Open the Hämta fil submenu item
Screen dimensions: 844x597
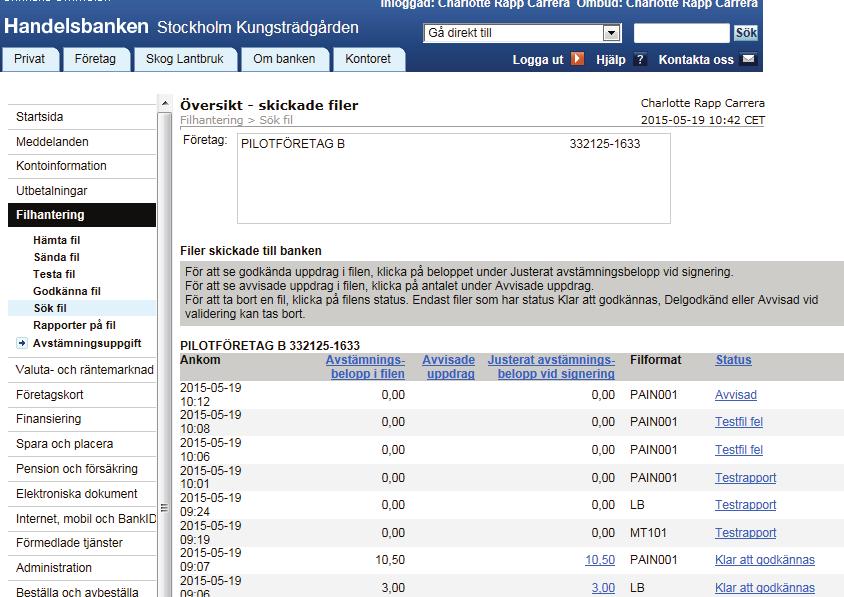(x=57, y=240)
